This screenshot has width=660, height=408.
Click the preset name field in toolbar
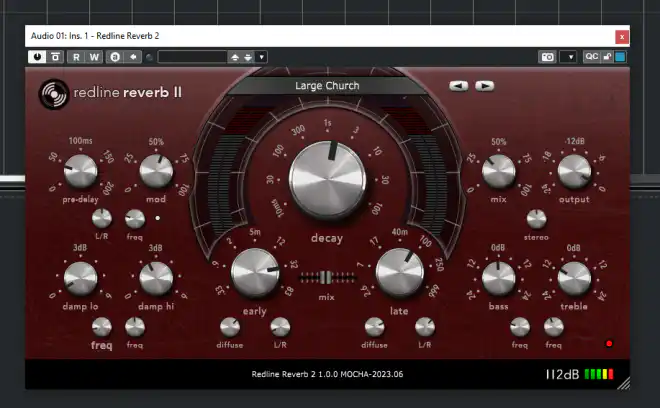tap(192, 57)
